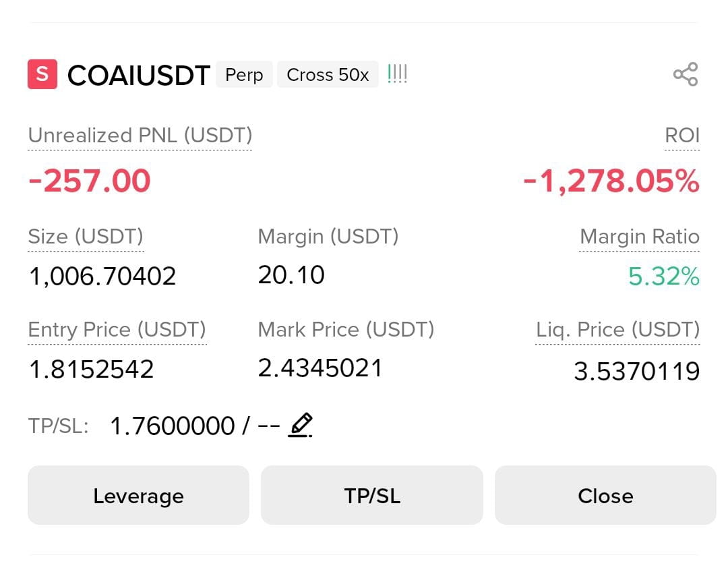Tap the Margin Ratio underlined label
This screenshot has height=574, width=728.
coord(639,236)
